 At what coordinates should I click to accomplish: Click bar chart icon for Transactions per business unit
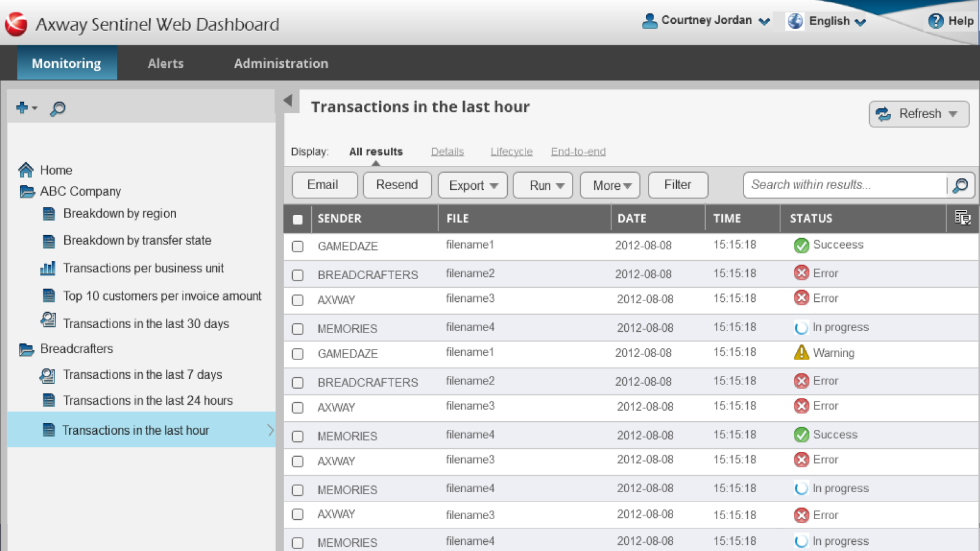[x=48, y=268]
